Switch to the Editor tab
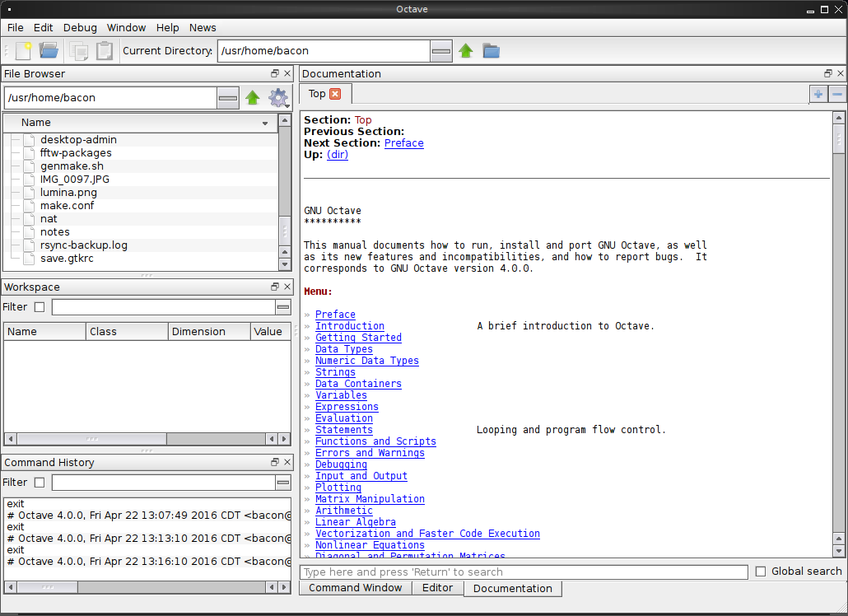Screen dimensions: 848x616 [x=437, y=588]
